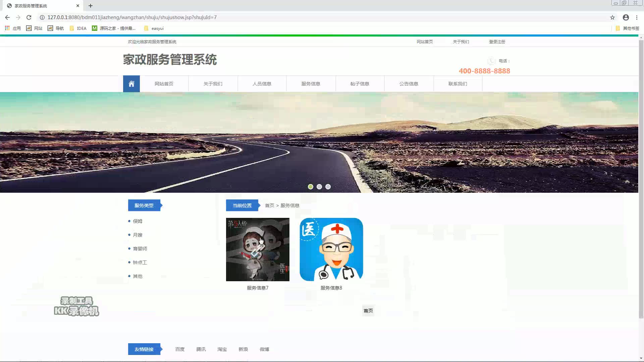Click the 登录注册 link
Screen dimensions: 644x362
click(x=497, y=42)
